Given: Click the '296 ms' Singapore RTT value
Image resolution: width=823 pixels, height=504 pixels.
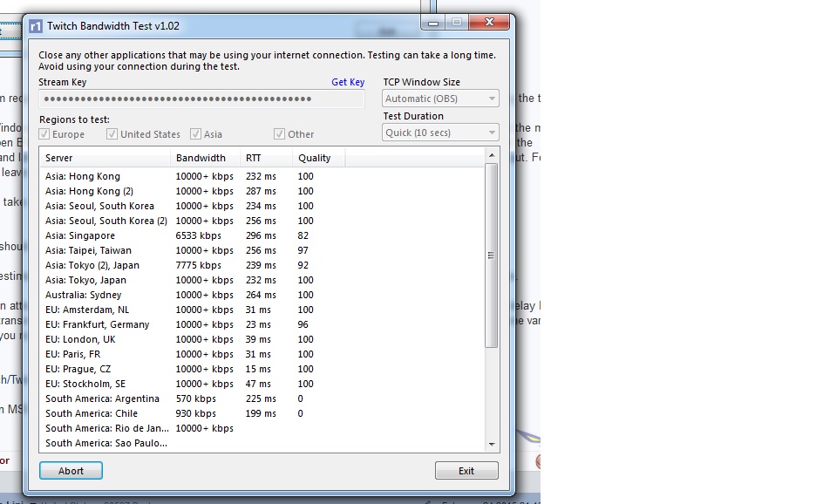Looking at the screenshot, I should pyautogui.click(x=261, y=235).
